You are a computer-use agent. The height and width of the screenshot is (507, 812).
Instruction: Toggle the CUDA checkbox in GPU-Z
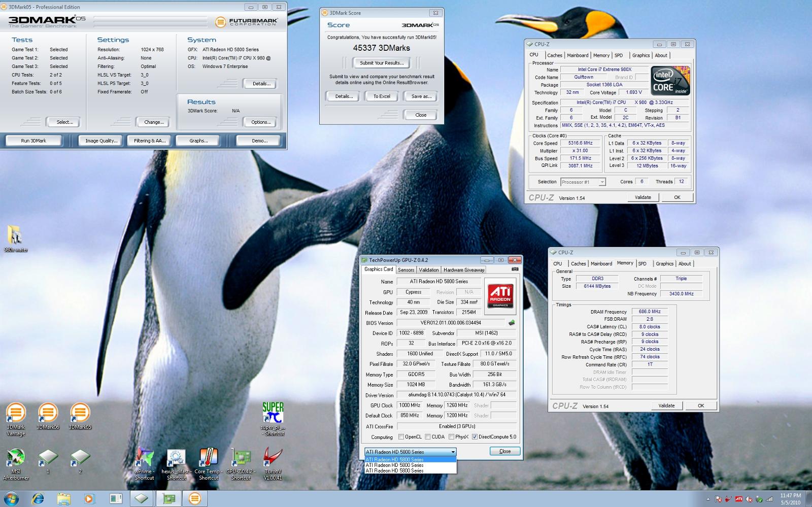point(428,437)
